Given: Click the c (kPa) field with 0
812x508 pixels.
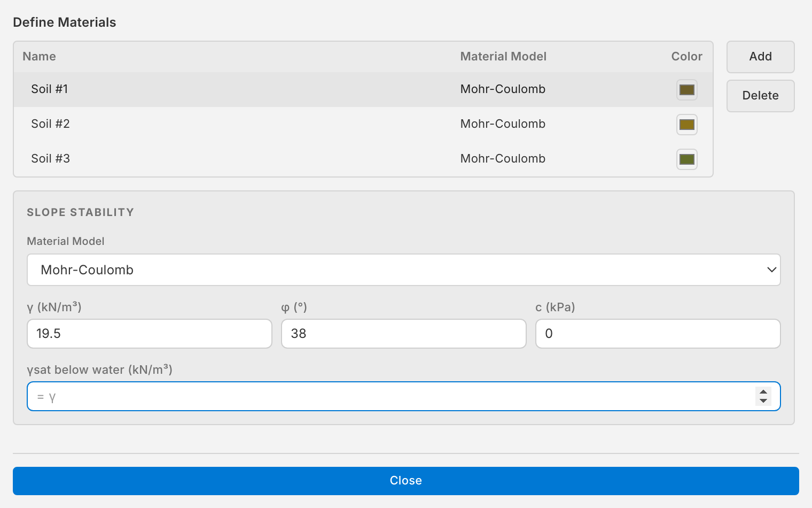Looking at the screenshot, I should (658, 334).
